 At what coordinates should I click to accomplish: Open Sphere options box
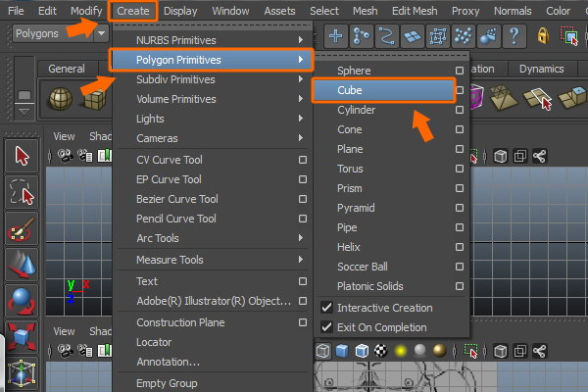(460, 71)
